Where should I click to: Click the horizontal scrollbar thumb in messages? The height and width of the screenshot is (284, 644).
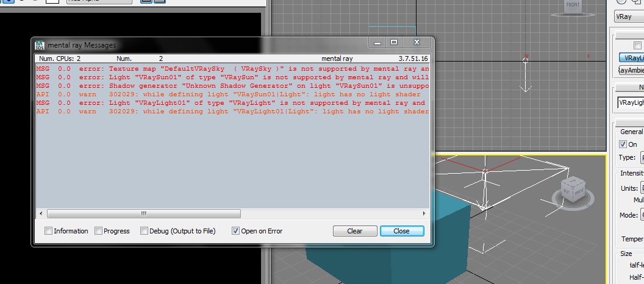(144, 213)
